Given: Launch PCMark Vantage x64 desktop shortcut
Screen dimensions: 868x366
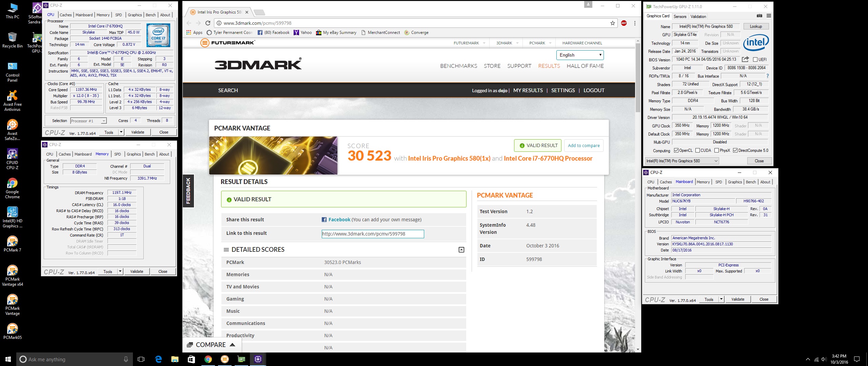Looking at the screenshot, I should tap(13, 276).
